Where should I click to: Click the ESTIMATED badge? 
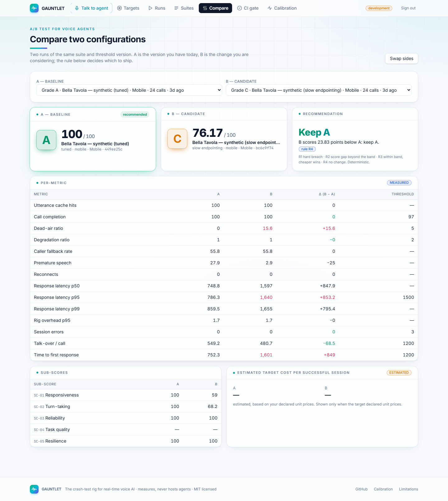click(x=399, y=373)
